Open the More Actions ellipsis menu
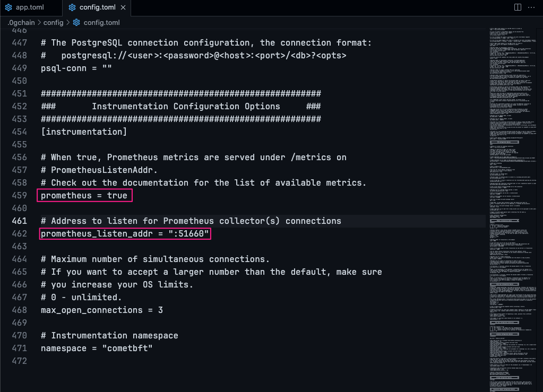Viewport: 543px width, 392px height. pos(532,7)
